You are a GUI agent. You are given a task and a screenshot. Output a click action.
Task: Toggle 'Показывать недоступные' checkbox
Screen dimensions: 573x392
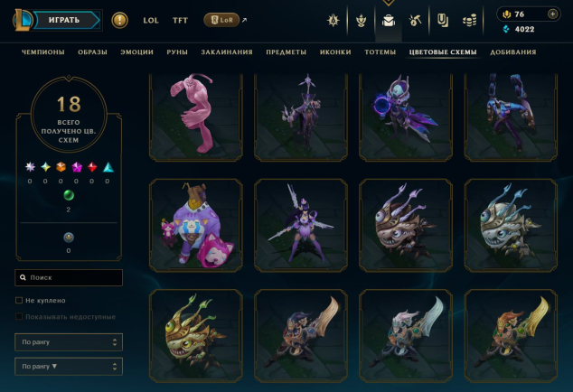coord(19,316)
